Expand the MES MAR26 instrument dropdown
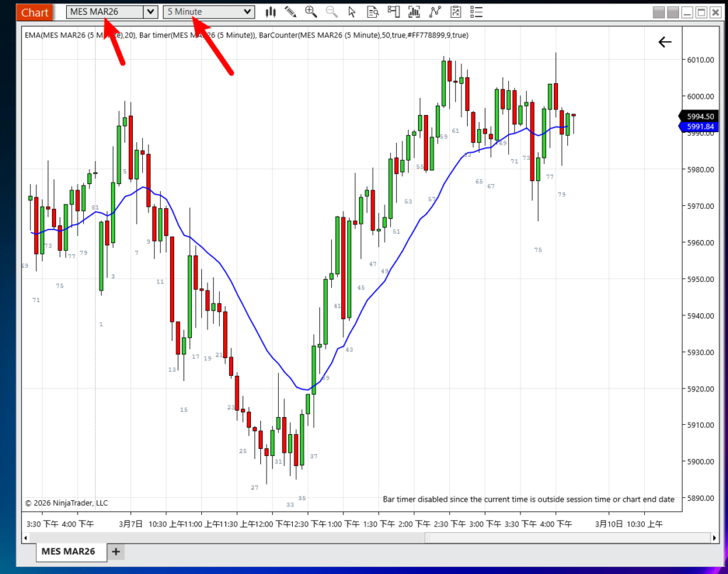The width and height of the screenshot is (728, 574). 150,12
